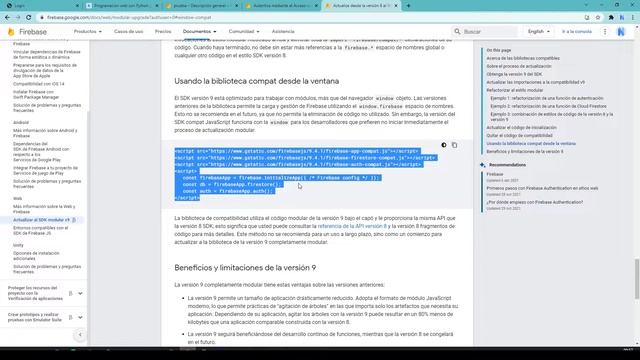Open 'Más información sobre la Web y Firebase'
The image size is (640, 360).
(44, 209)
